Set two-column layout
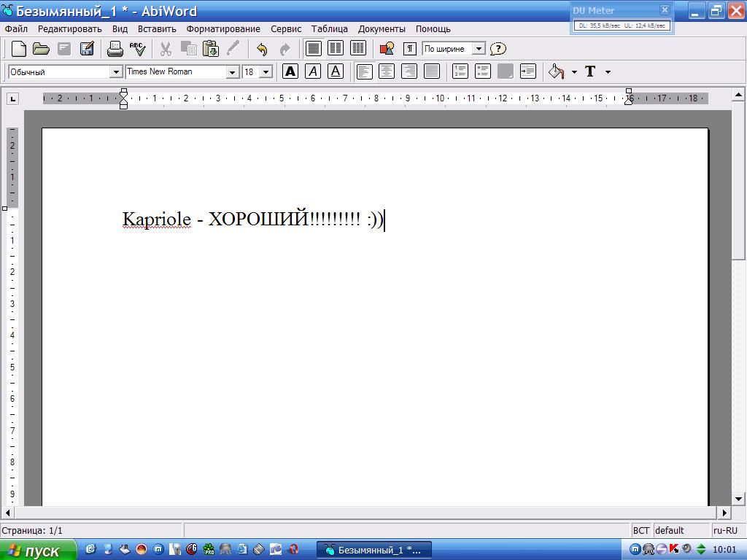Viewport: 747px width, 560px height. pos(336,49)
